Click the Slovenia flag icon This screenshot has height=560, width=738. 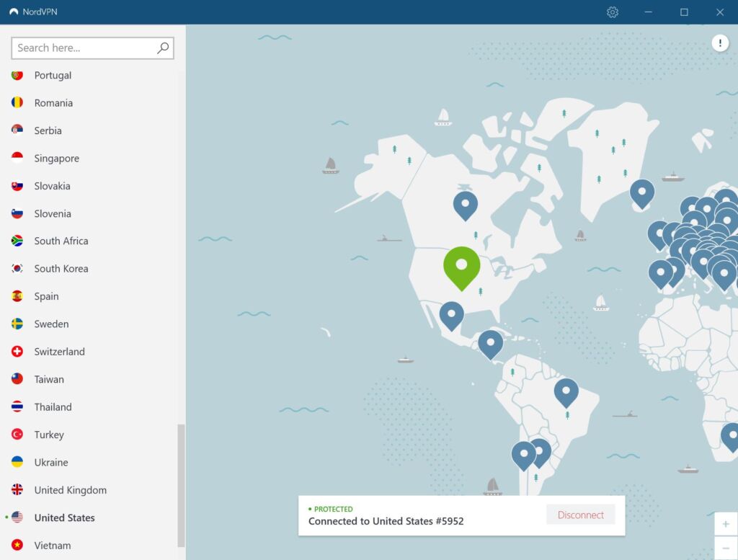17,213
